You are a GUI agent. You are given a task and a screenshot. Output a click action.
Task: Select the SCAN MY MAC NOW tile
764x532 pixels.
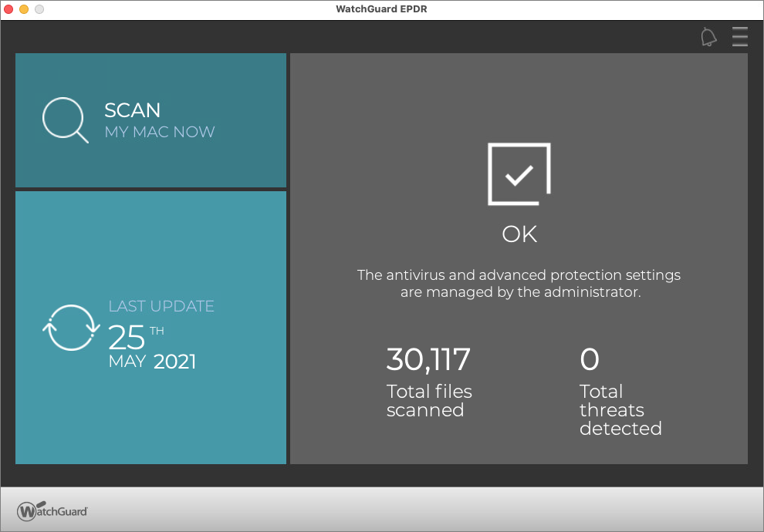[x=150, y=121]
